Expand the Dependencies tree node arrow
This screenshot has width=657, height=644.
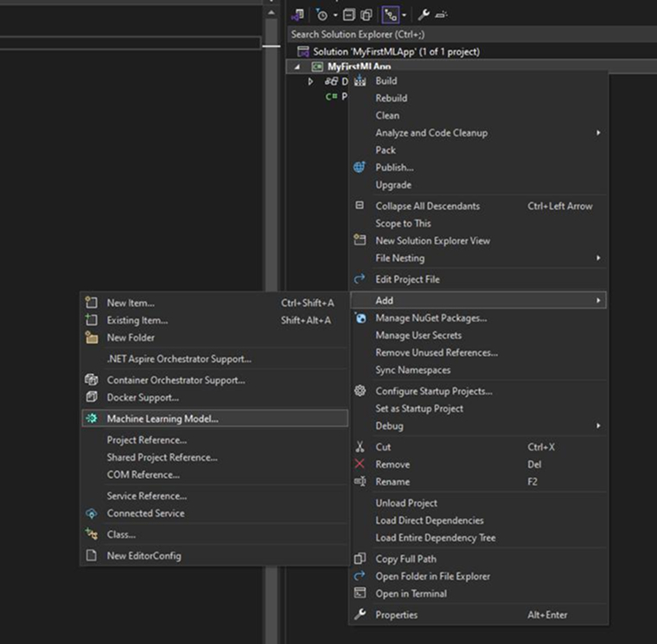point(311,81)
